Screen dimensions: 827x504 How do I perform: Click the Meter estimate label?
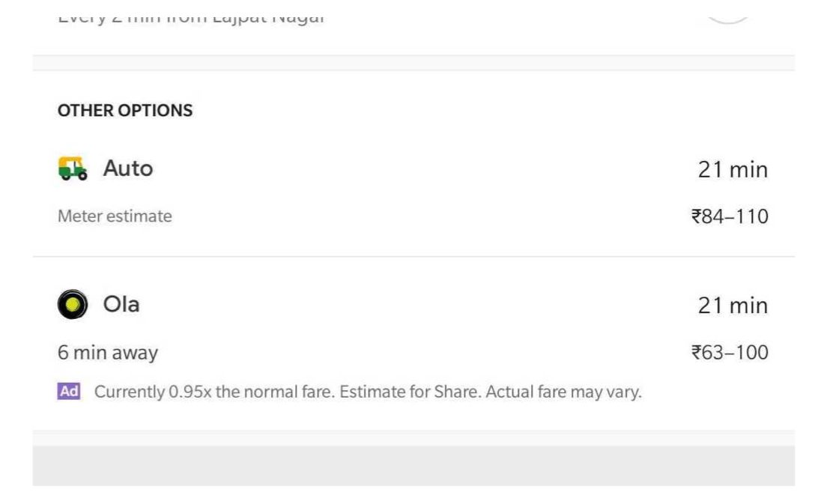[x=115, y=216]
